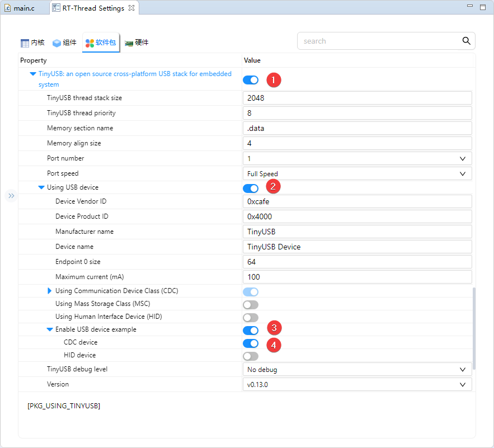Edit the Device Vendor ID field
Viewport: 494px width, 448px height.
(x=357, y=201)
